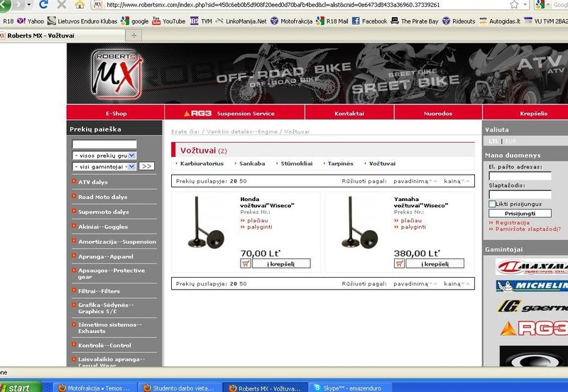Open 'Akiniai--Goggles' category
The width and height of the screenshot is (568, 392).
tap(103, 227)
